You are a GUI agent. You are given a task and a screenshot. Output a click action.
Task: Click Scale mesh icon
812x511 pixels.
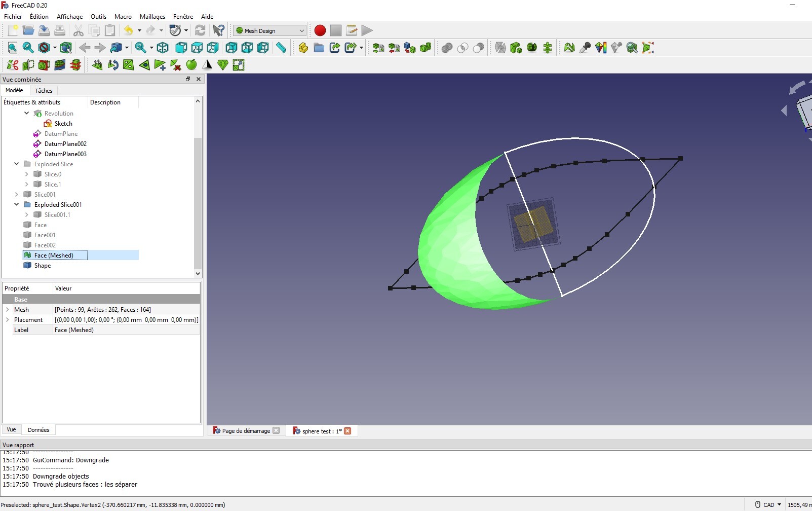pyautogui.click(x=239, y=65)
